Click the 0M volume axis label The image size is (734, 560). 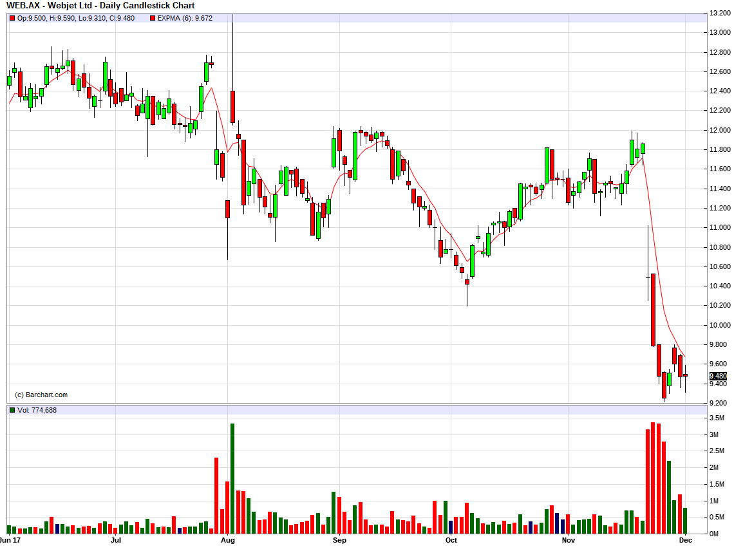pos(714,534)
